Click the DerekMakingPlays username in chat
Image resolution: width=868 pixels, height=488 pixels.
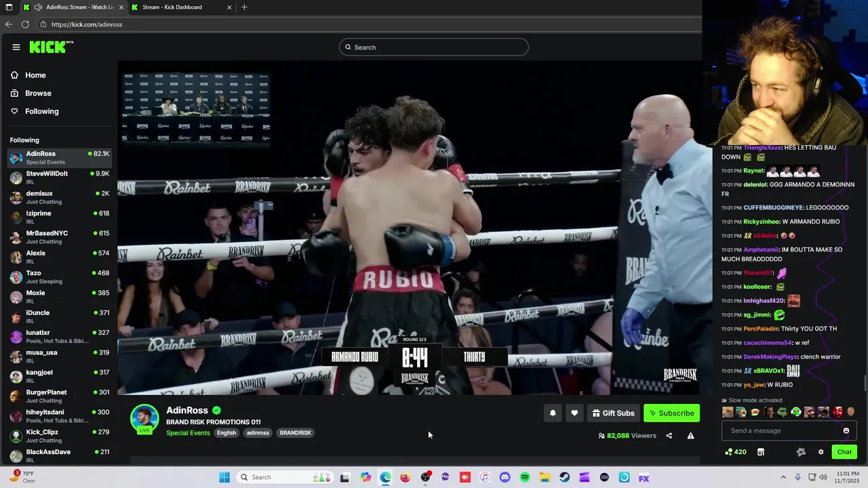point(770,357)
